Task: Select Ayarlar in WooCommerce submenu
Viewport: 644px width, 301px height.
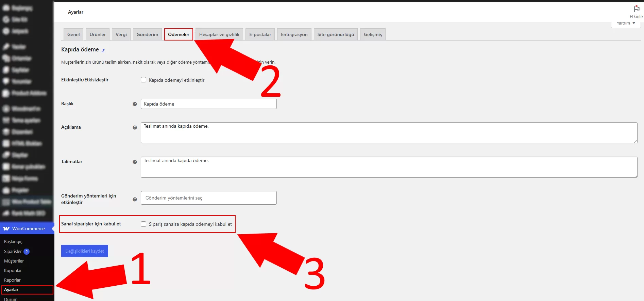Action: (11, 290)
